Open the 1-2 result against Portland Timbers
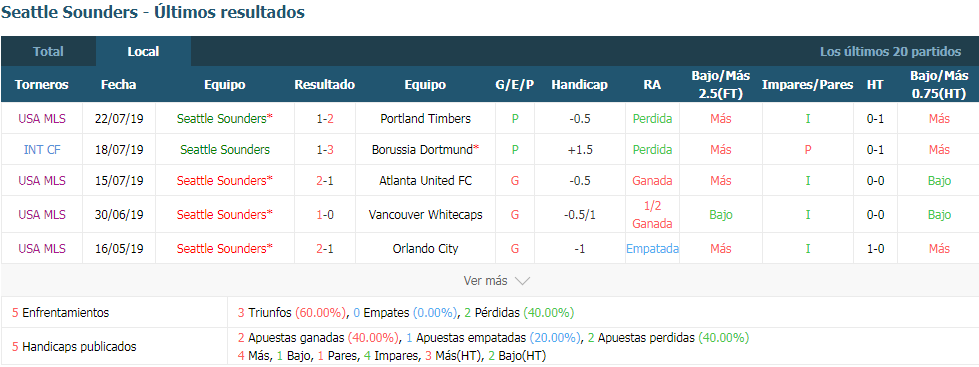Viewport: 979px width, 367px height. [325, 119]
